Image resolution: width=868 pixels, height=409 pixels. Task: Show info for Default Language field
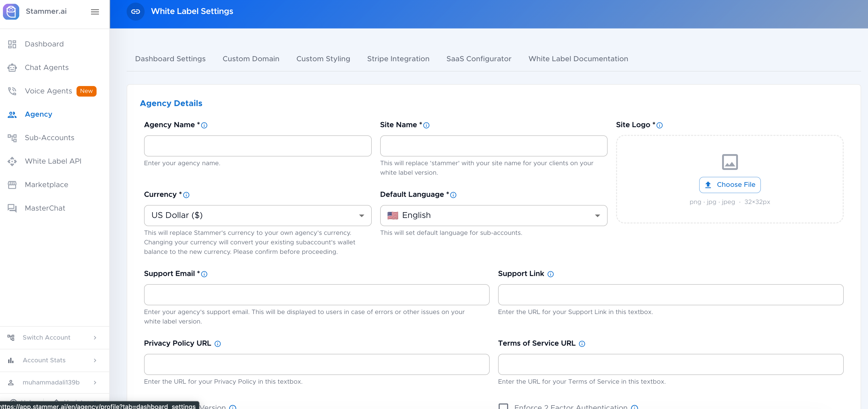click(453, 195)
